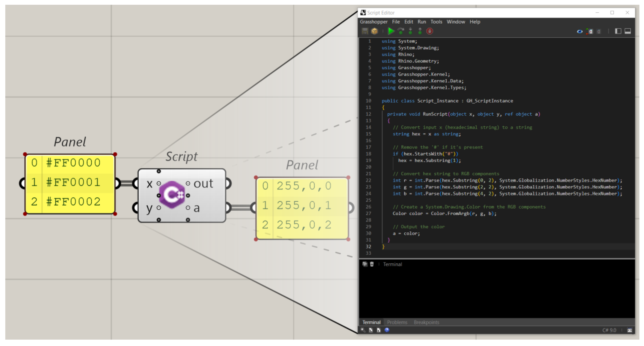Click the red stop debugging icon
The image size is (644, 346).
[x=430, y=31]
